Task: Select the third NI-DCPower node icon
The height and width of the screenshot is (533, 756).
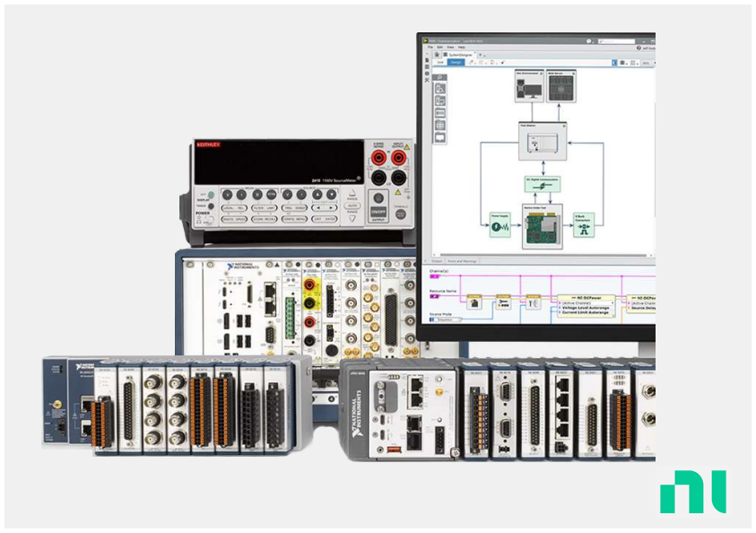Action: click(534, 302)
